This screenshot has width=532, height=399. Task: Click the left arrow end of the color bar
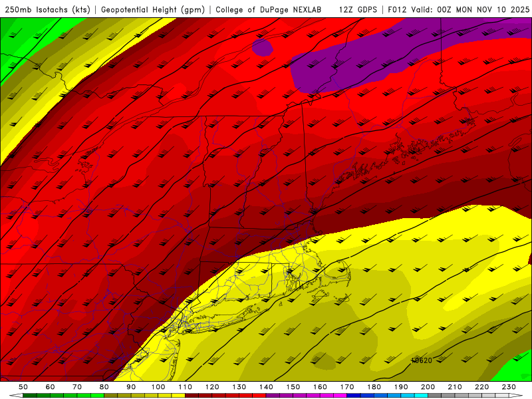click(x=16, y=396)
